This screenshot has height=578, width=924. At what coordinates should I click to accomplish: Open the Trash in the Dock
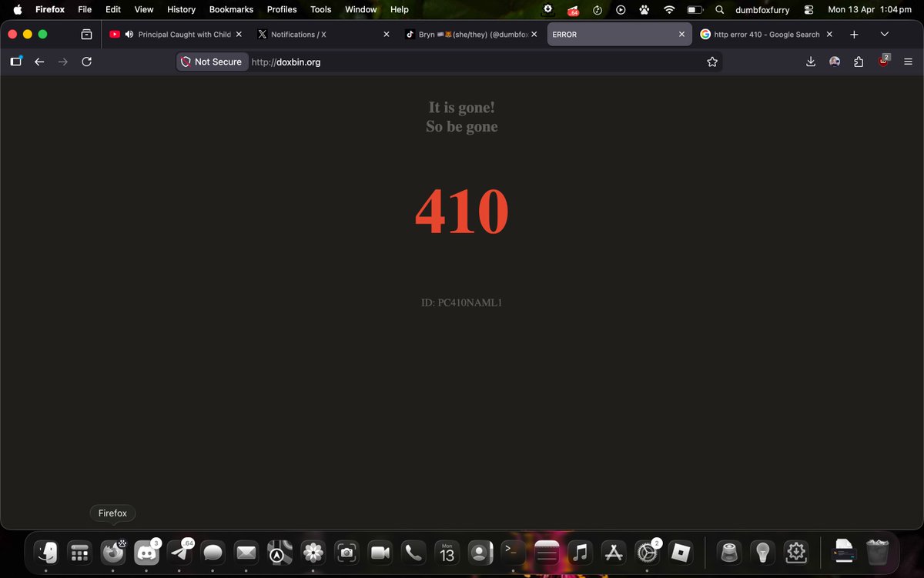click(878, 552)
